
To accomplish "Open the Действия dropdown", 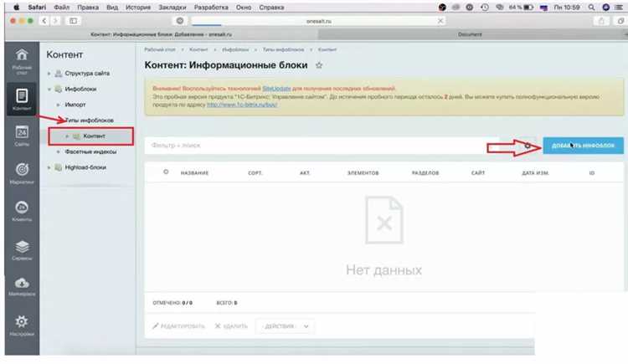I will click(285, 326).
